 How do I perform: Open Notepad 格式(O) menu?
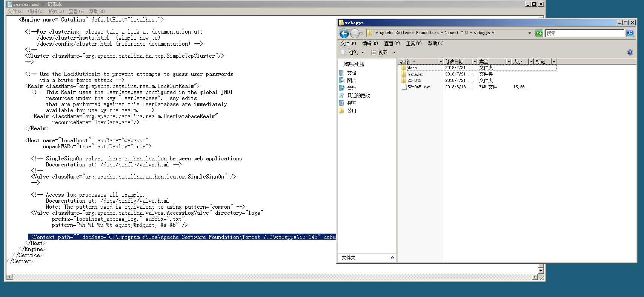click(56, 11)
